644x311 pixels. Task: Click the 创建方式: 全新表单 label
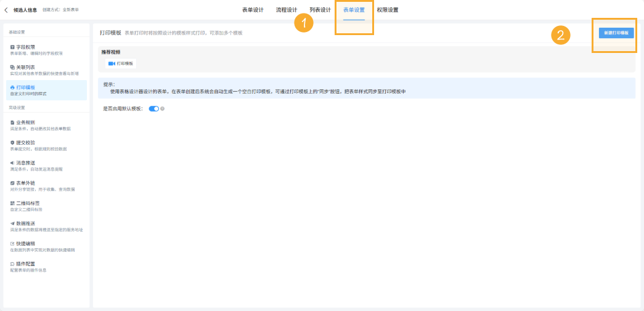click(60, 10)
